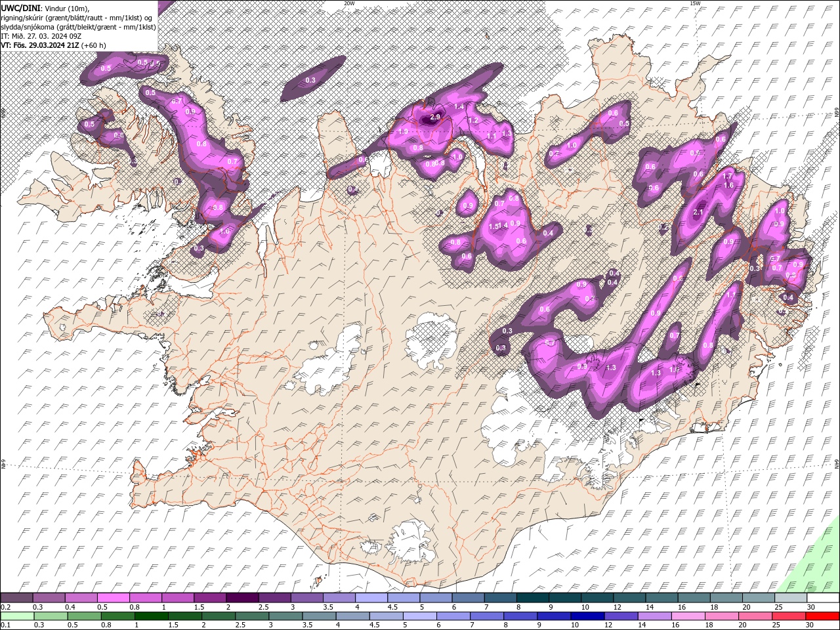Image resolution: width=840 pixels, height=630 pixels.
Task: Pick the red 30 swatch in the lower legend
Action: coord(822,616)
